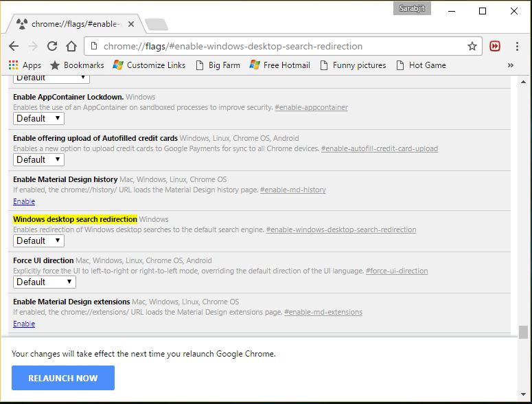Enable Material Design extensions
Screen dimensions: 532x404
point(24,324)
